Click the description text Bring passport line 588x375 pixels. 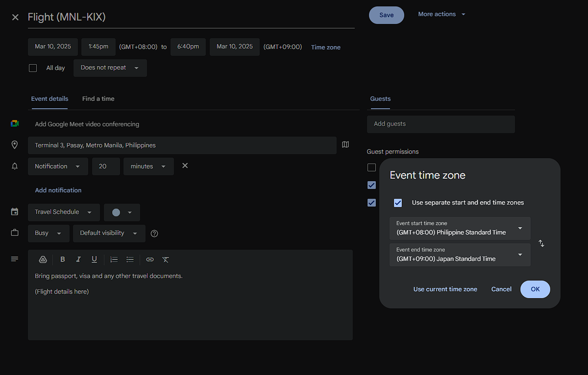pos(109,276)
